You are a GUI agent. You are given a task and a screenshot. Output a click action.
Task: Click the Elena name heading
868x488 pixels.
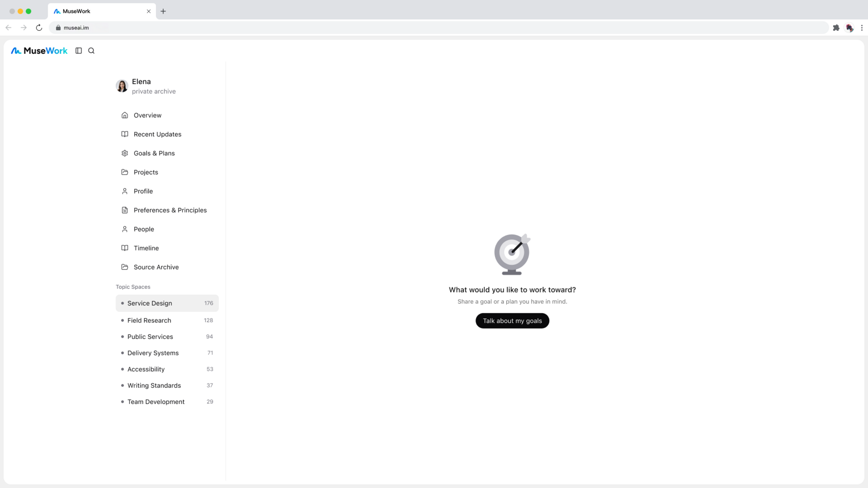141,82
